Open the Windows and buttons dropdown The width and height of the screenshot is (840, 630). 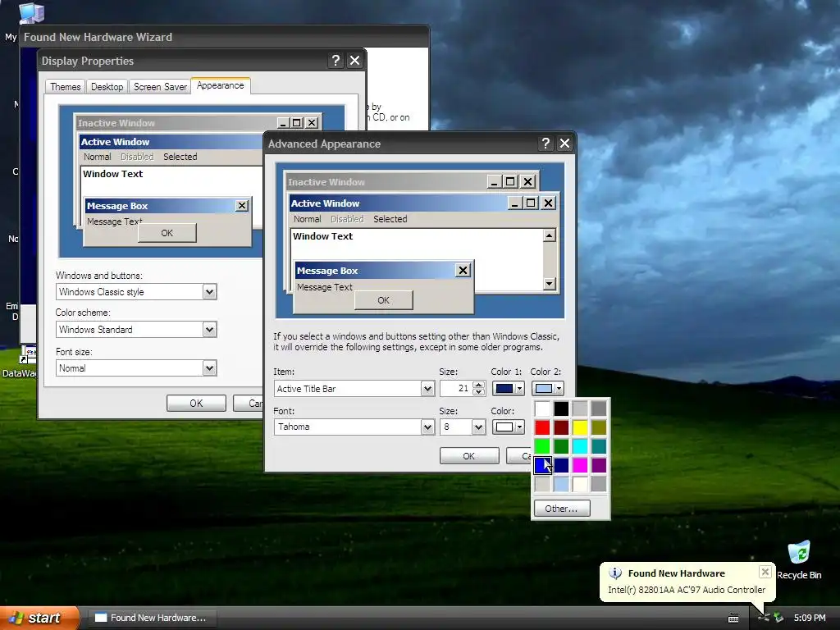209,292
